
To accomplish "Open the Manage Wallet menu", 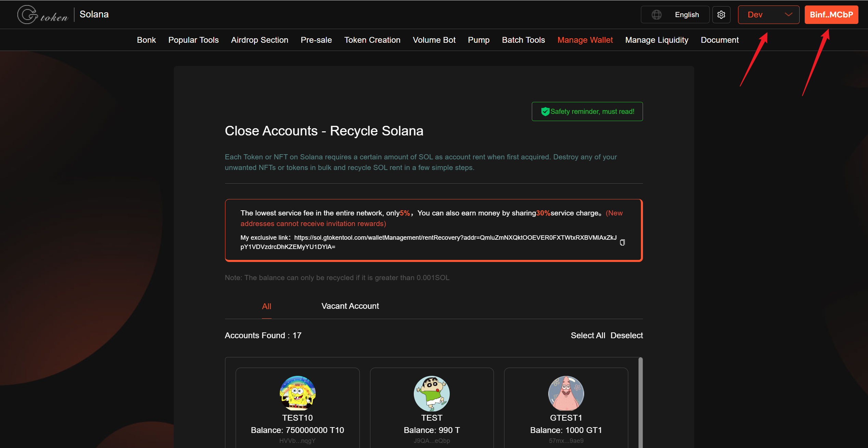I will click(x=585, y=40).
